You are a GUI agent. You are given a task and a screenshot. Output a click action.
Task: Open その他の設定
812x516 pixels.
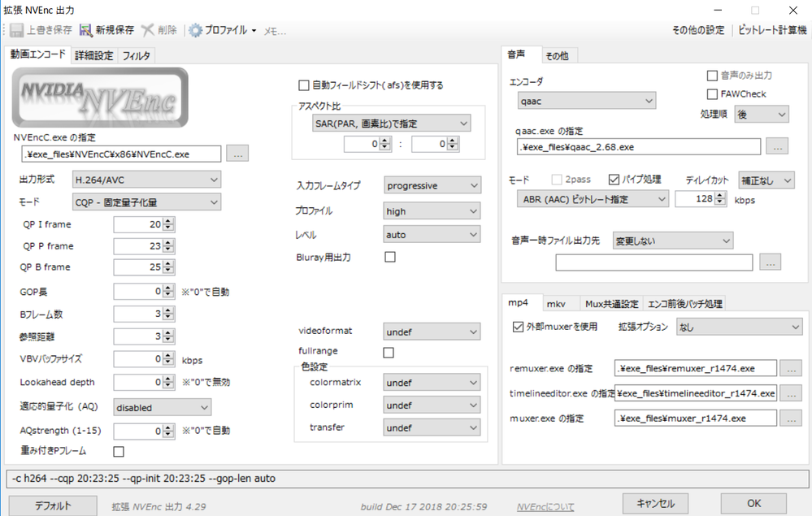point(698,30)
